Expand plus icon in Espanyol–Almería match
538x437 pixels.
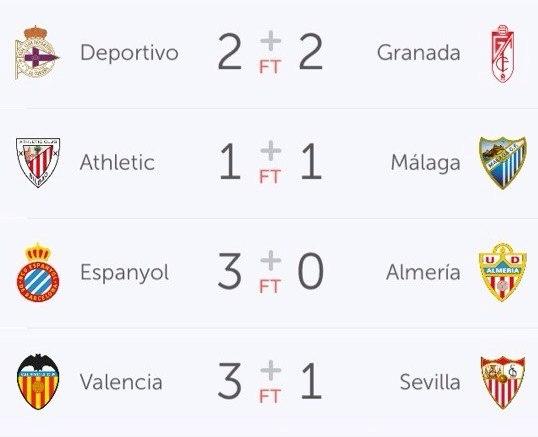point(271,260)
